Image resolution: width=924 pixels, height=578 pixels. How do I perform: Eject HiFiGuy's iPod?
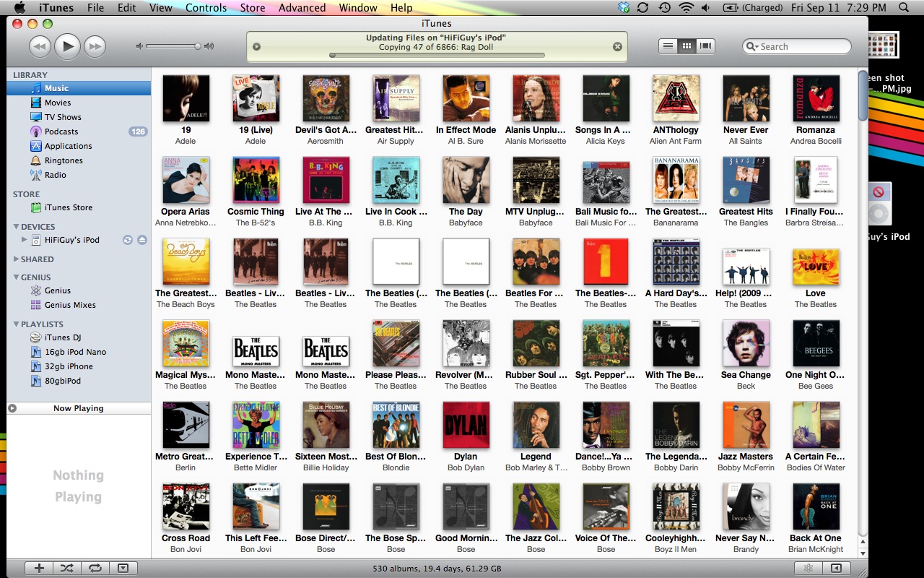click(142, 240)
